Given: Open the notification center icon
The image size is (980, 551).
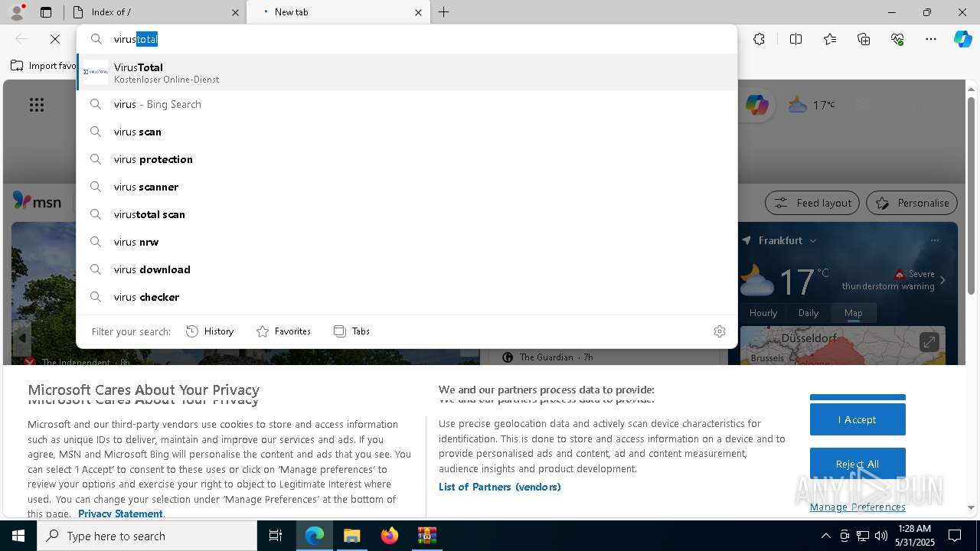Looking at the screenshot, I should point(955,536).
